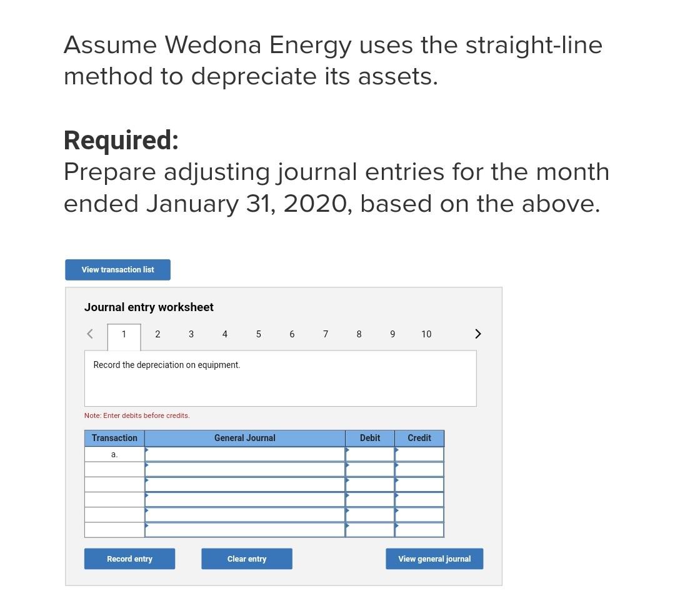Click the right chevron to see more transactions
The height and width of the screenshot is (616, 675).
tap(477, 334)
